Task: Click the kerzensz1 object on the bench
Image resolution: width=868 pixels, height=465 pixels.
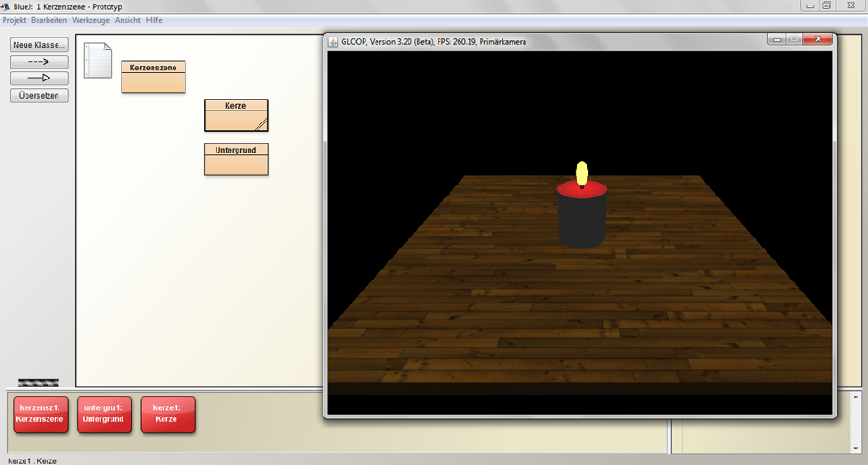Action: click(41, 414)
